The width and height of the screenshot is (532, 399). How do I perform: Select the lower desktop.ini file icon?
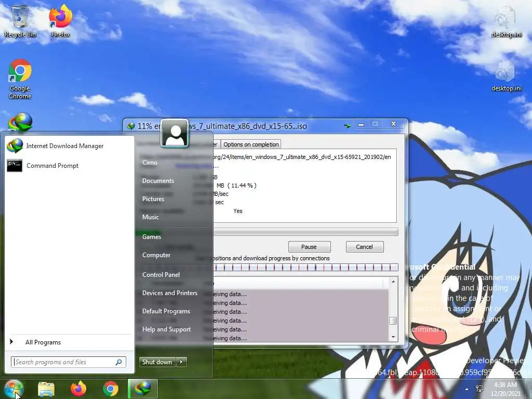[x=506, y=76]
